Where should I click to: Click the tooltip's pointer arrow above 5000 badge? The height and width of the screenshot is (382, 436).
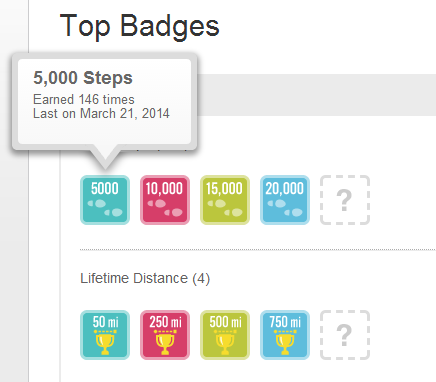[x=105, y=157]
